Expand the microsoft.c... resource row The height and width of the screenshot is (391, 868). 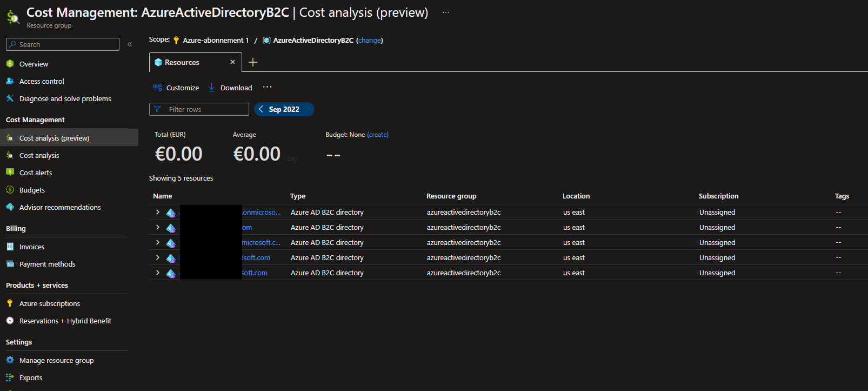(x=158, y=242)
